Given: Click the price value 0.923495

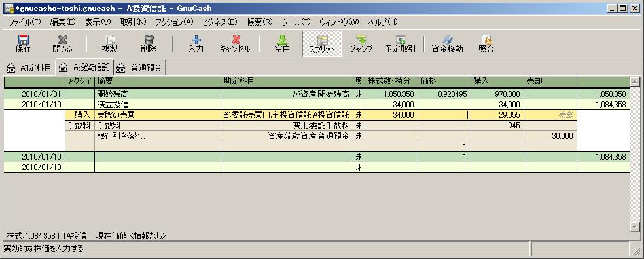Looking at the screenshot, I should (444, 94).
